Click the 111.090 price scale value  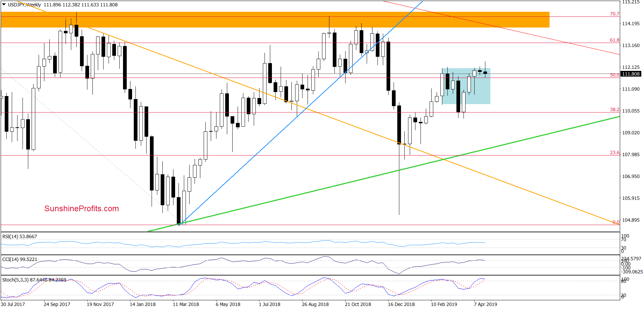(x=631, y=89)
